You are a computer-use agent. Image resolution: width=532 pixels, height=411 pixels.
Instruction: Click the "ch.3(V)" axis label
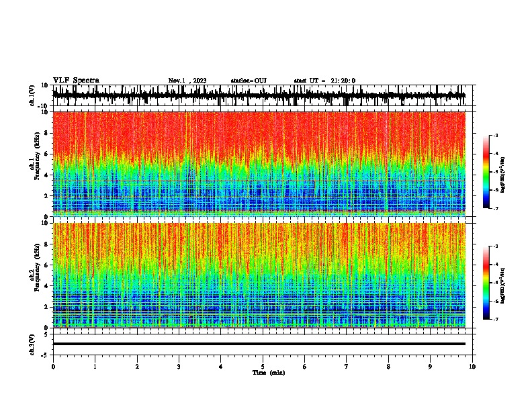(x=33, y=345)
